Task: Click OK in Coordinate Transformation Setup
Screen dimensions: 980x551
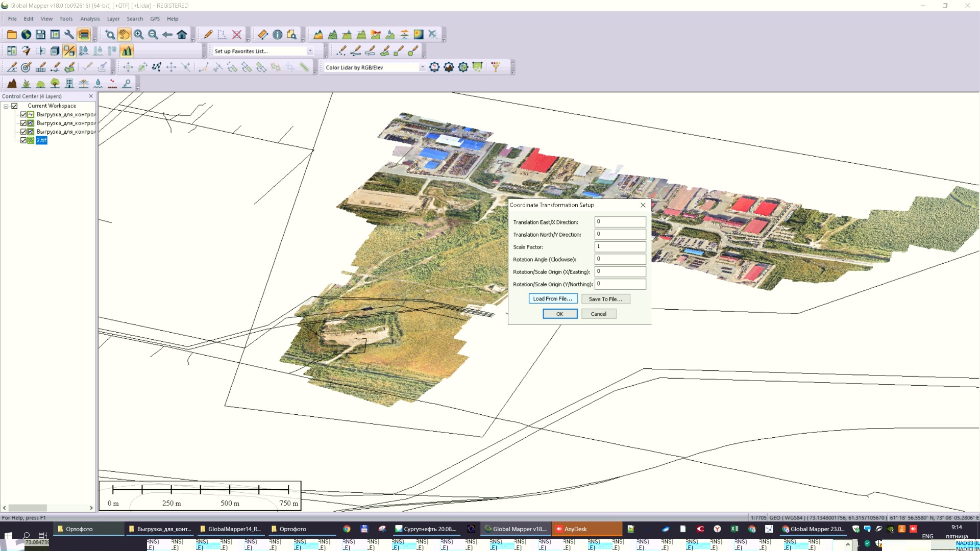Action: point(560,314)
